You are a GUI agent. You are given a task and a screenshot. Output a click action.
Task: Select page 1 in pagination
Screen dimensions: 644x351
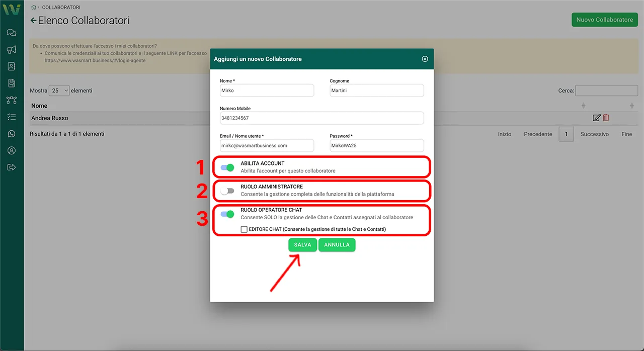(x=566, y=134)
